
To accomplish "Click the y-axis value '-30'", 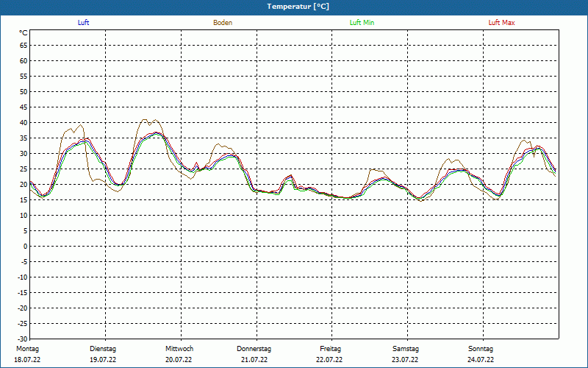I will tap(23, 339).
